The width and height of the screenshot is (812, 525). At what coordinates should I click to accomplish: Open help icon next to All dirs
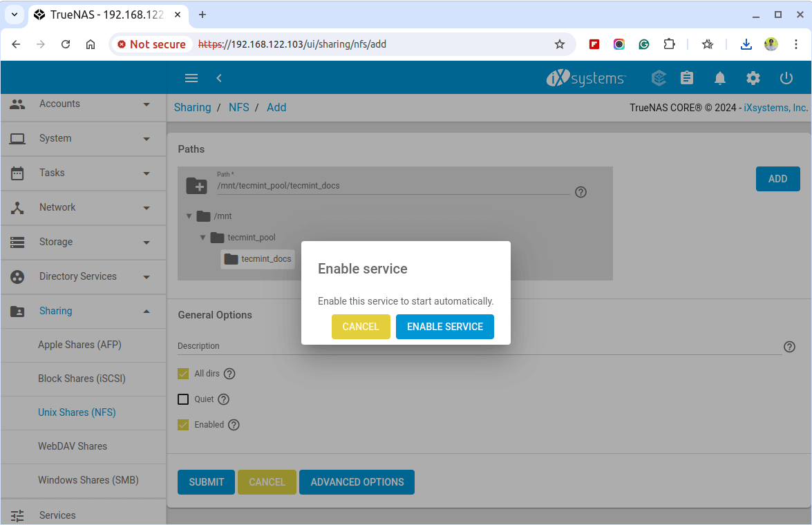coord(229,374)
